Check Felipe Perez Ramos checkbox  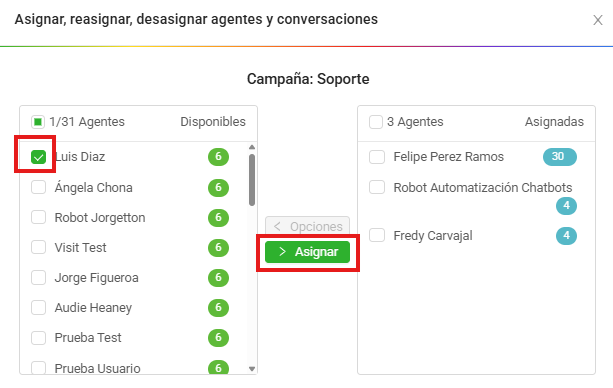(377, 157)
